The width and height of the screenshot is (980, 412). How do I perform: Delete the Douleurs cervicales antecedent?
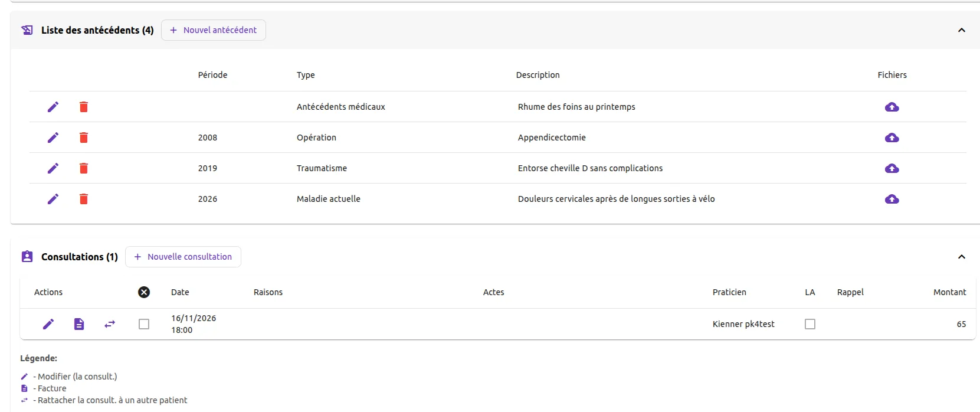84,199
